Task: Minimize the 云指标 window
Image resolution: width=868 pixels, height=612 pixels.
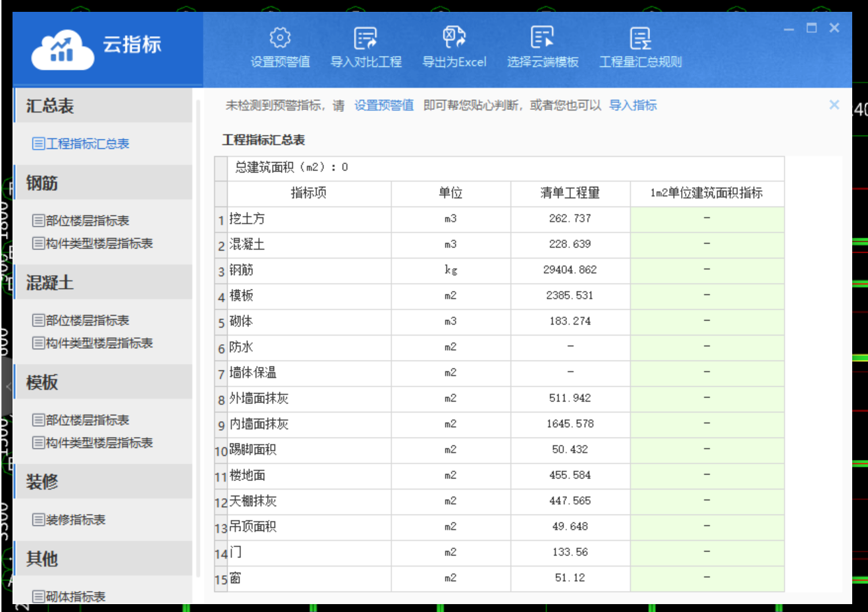Action: pos(789,29)
